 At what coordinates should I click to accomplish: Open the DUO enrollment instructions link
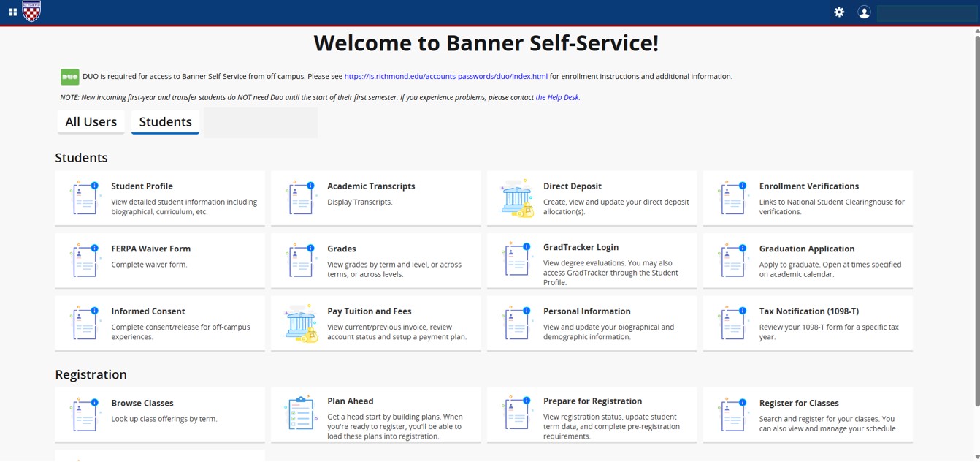445,76
